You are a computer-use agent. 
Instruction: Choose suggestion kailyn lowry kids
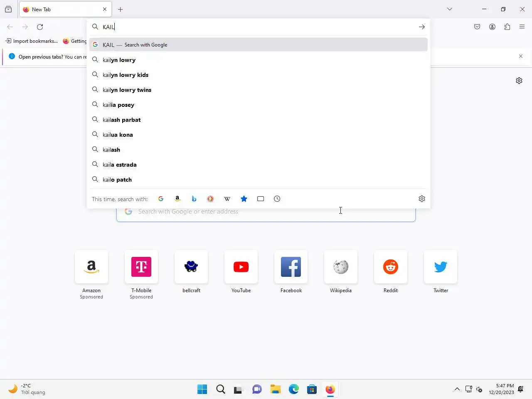click(x=259, y=75)
